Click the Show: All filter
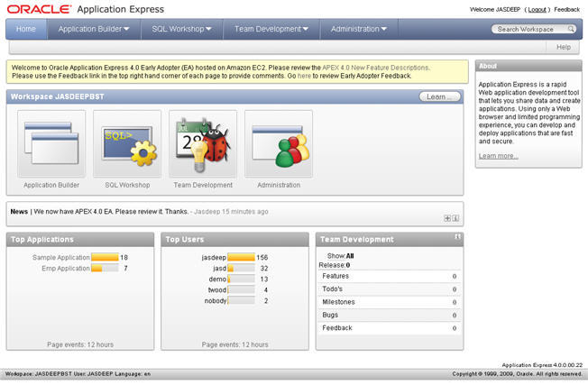The image size is (588, 385). (x=341, y=256)
